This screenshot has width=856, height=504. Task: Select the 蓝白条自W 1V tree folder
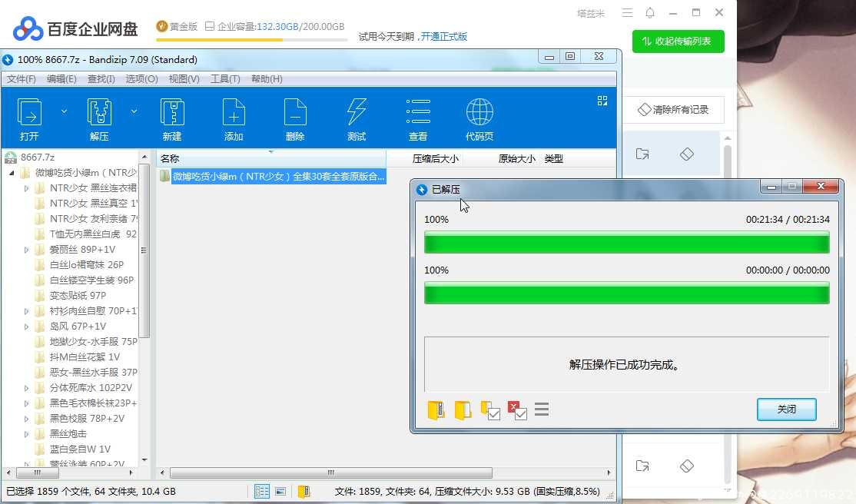click(x=80, y=449)
